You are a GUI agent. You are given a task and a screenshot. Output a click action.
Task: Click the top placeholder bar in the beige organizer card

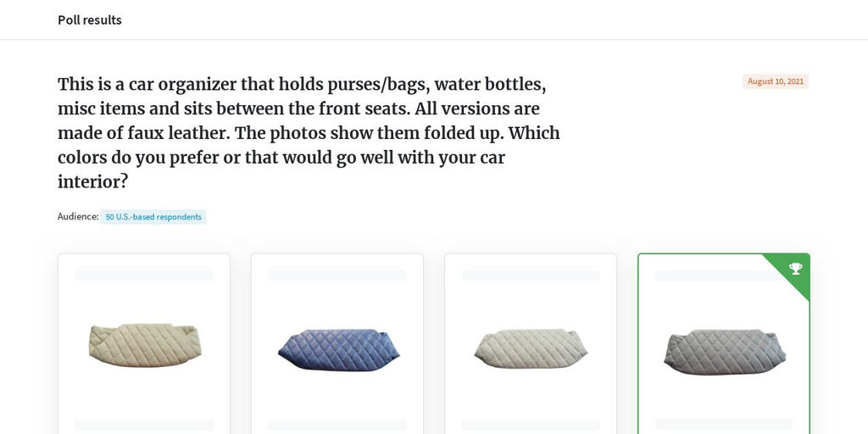click(x=144, y=275)
